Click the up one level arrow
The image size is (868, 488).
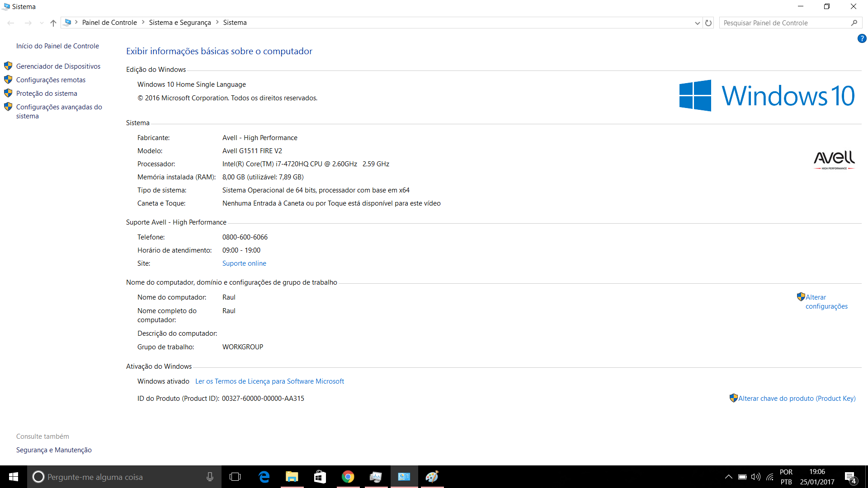[x=53, y=23]
